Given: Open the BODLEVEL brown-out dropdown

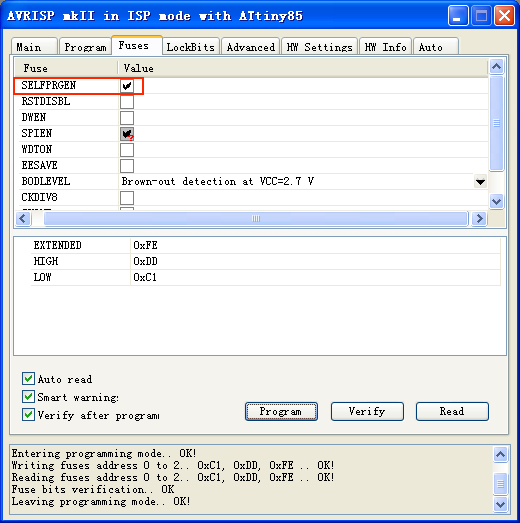Looking at the screenshot, I should click(480, 182).
